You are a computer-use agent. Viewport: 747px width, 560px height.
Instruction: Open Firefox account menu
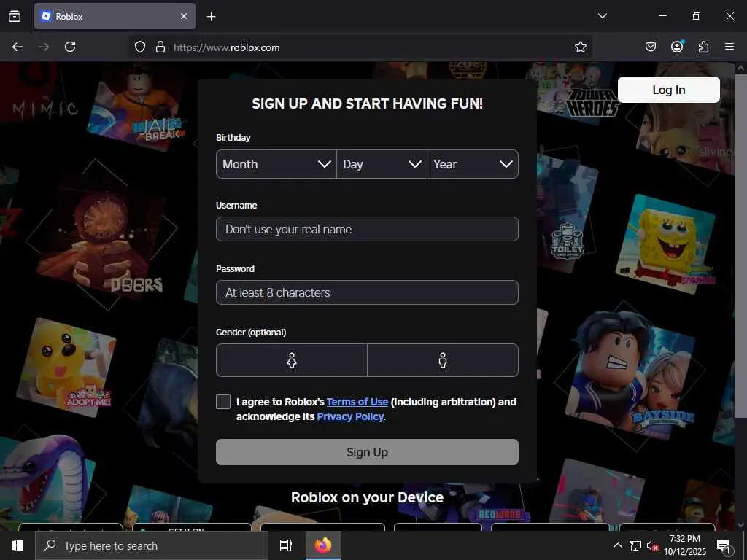[x=677, y=46]
